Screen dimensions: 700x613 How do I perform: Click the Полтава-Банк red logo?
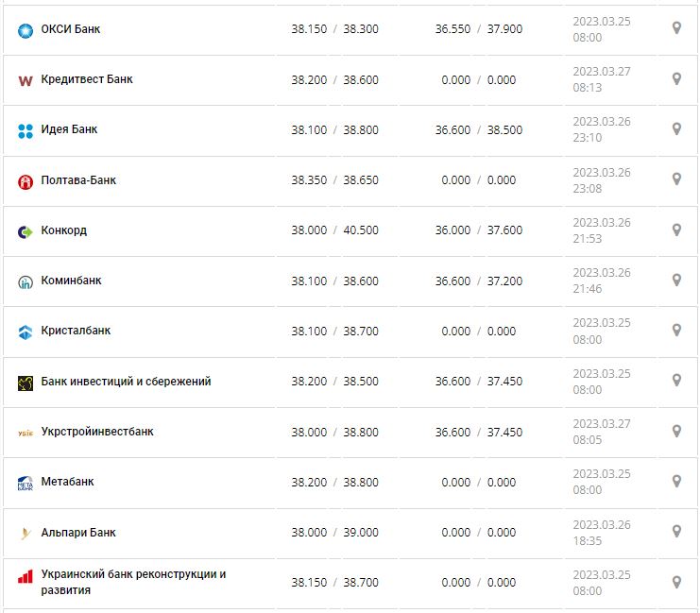[x=26, y=181]
